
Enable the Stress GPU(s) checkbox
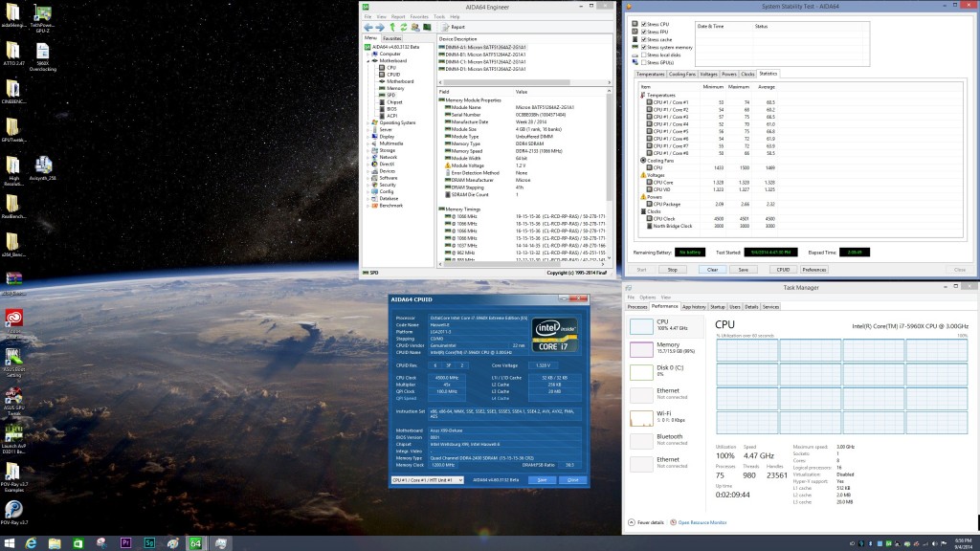pyautogui.click(x=644, y=62)
